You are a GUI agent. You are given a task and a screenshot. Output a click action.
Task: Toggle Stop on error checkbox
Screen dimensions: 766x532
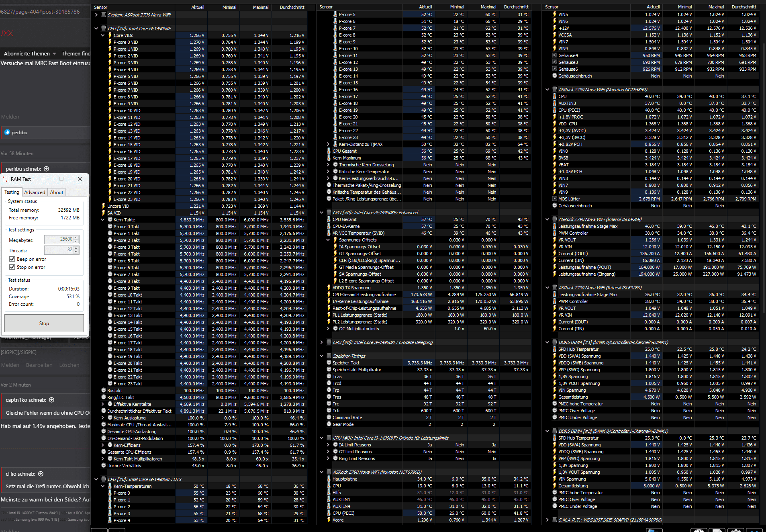(x=12, y=267)
